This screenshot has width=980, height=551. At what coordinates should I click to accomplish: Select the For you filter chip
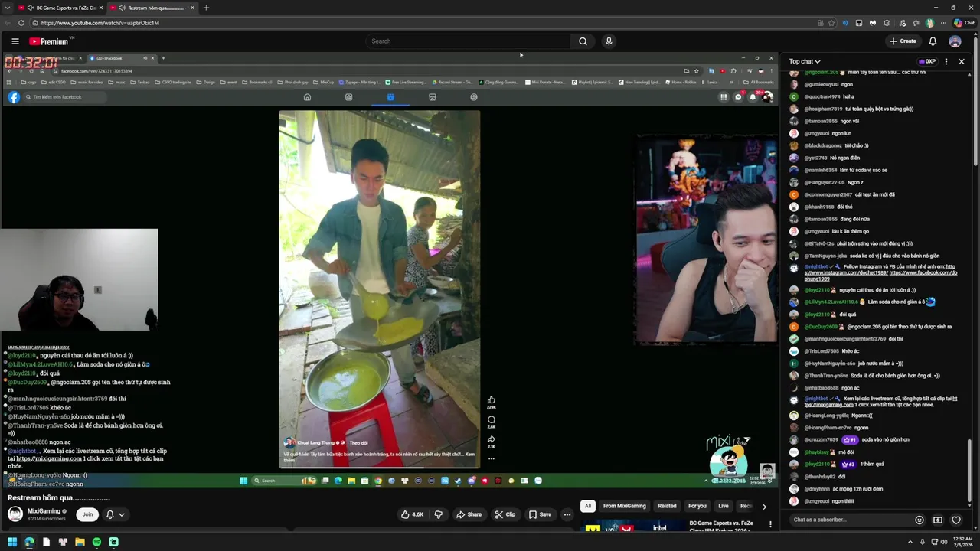click(x=697, y=506)
